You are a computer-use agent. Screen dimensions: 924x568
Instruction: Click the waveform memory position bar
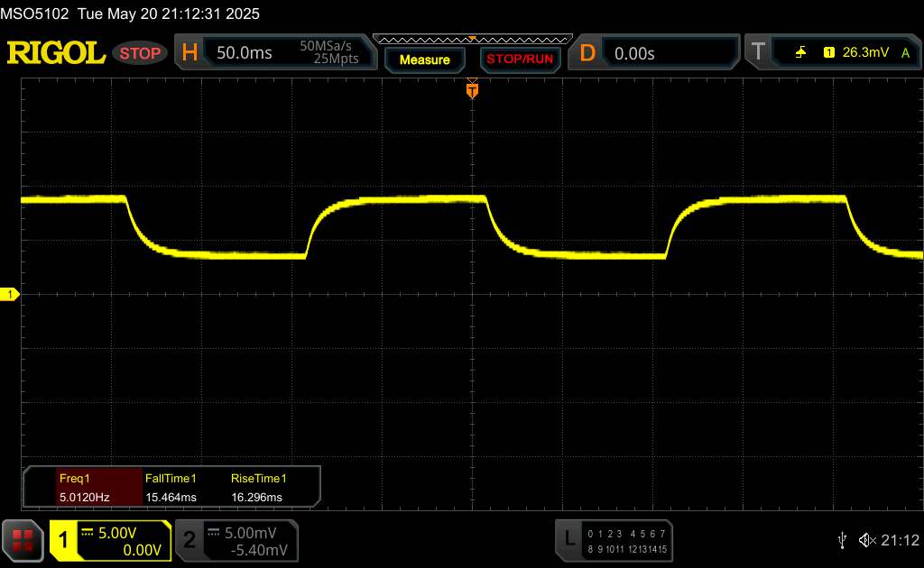click(x=473, y=40)
